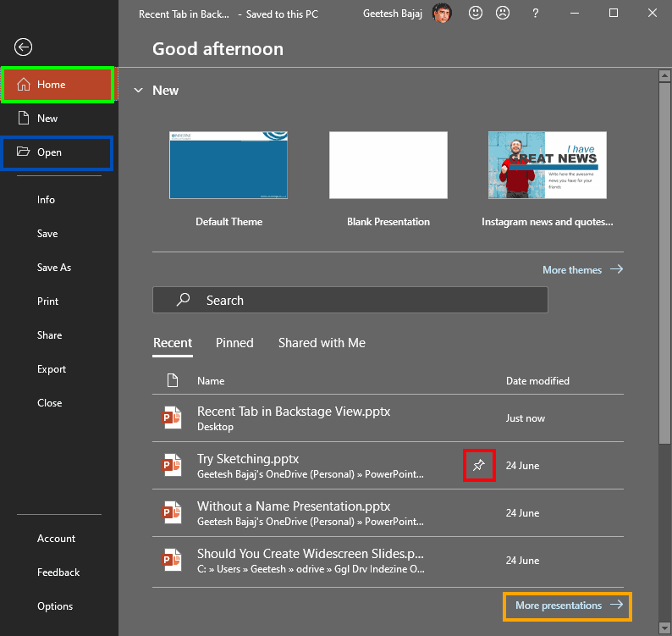Click the file type icon in the list header
The height and width of the screenshot is (636, 672).
[173, 380]
